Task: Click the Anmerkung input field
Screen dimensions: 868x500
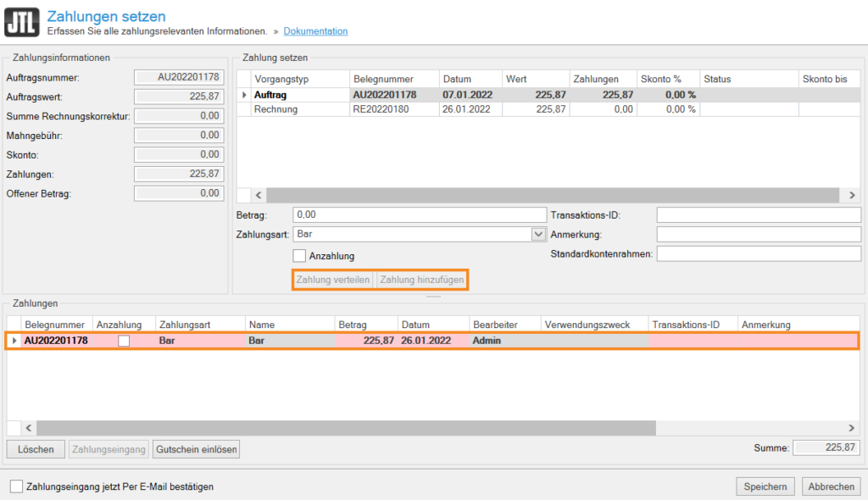Action: pos(758,234)
